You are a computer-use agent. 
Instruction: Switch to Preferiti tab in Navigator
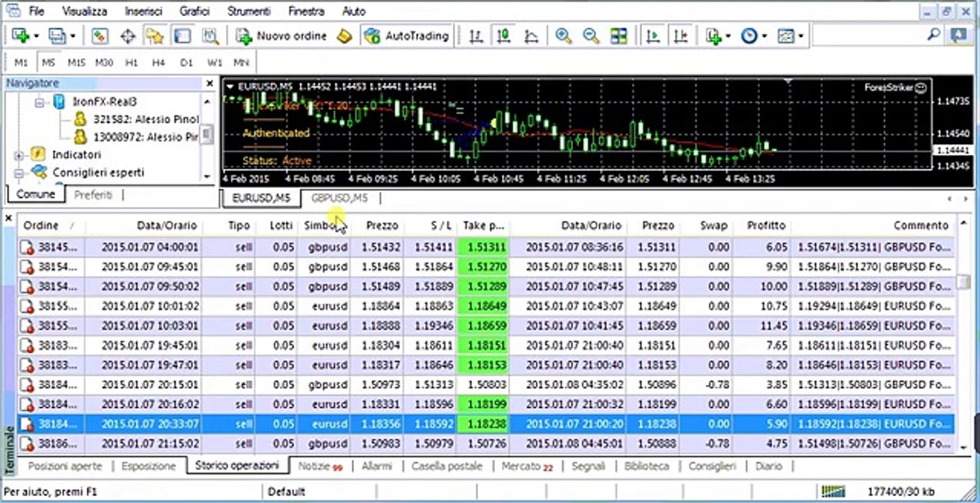(94, 195)
